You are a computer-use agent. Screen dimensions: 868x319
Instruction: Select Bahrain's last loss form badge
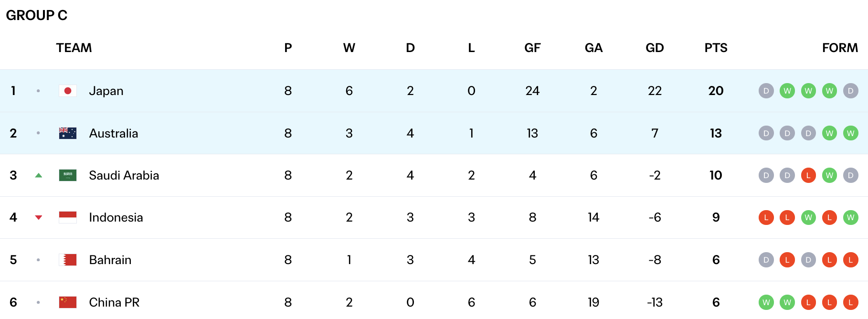click(x=851, y=260)
